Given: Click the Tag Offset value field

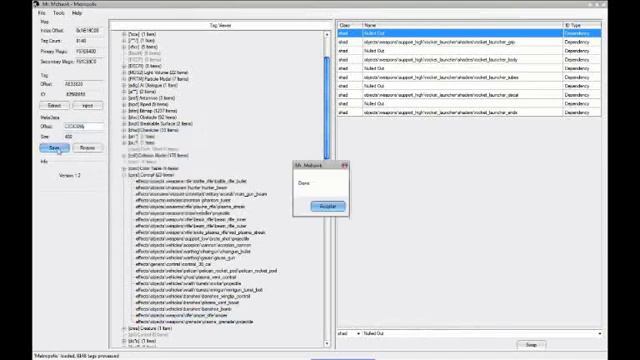Looking at the screenshot, I should pyautogui.click(x=83, y=84).
